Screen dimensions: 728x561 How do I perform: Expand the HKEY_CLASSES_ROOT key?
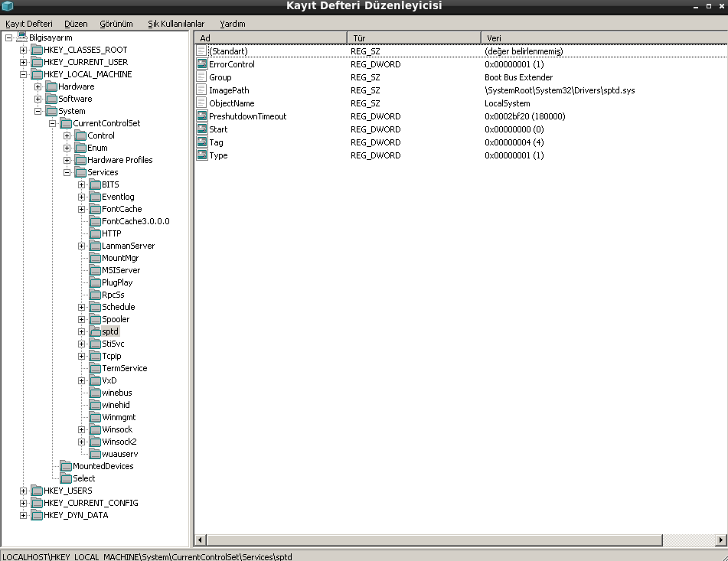pyautogui.click(x=23, y=50)
